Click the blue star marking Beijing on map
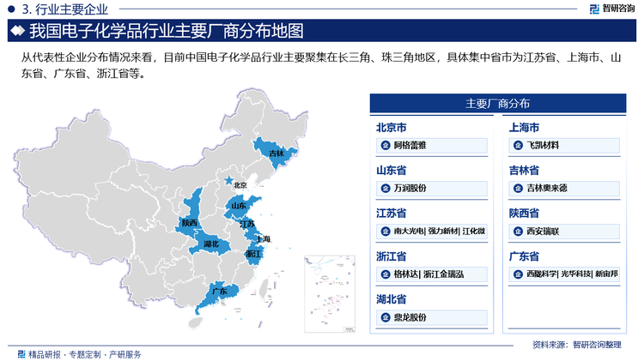 [x=228, y=180]
